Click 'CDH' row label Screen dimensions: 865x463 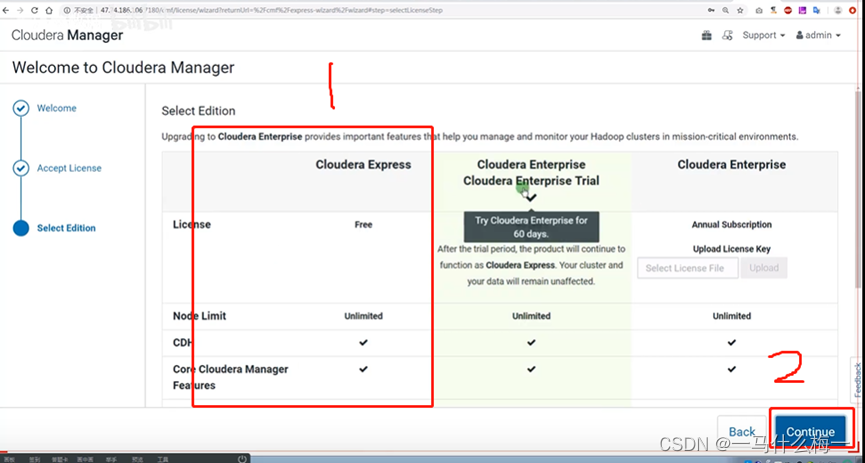[183, 343]
